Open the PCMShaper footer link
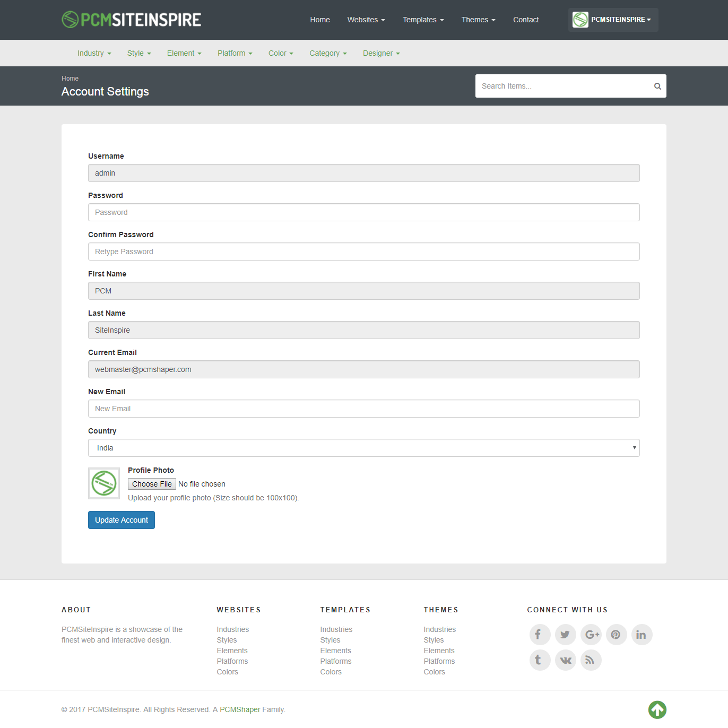The height and width of the screenshot is (728, 728). 240,709
